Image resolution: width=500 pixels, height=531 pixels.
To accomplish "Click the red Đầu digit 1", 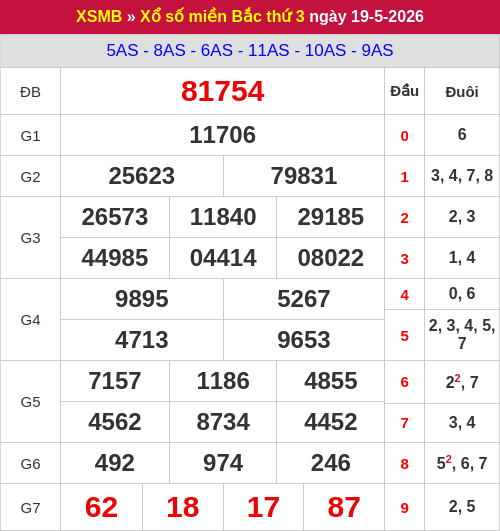I will pos(404,177).
